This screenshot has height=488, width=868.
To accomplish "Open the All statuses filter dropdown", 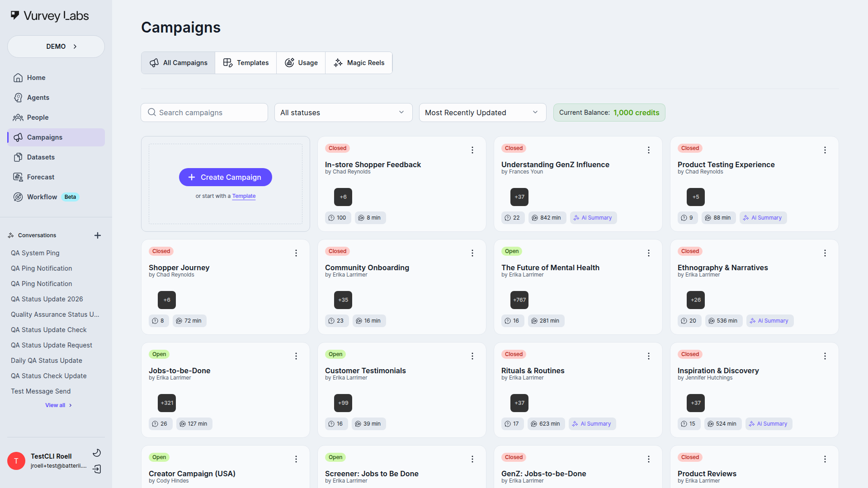I will (x=343, y=113).
